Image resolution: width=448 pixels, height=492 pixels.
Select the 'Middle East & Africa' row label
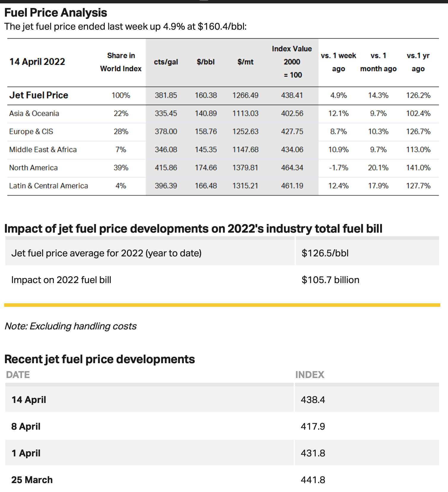[43, 150]
